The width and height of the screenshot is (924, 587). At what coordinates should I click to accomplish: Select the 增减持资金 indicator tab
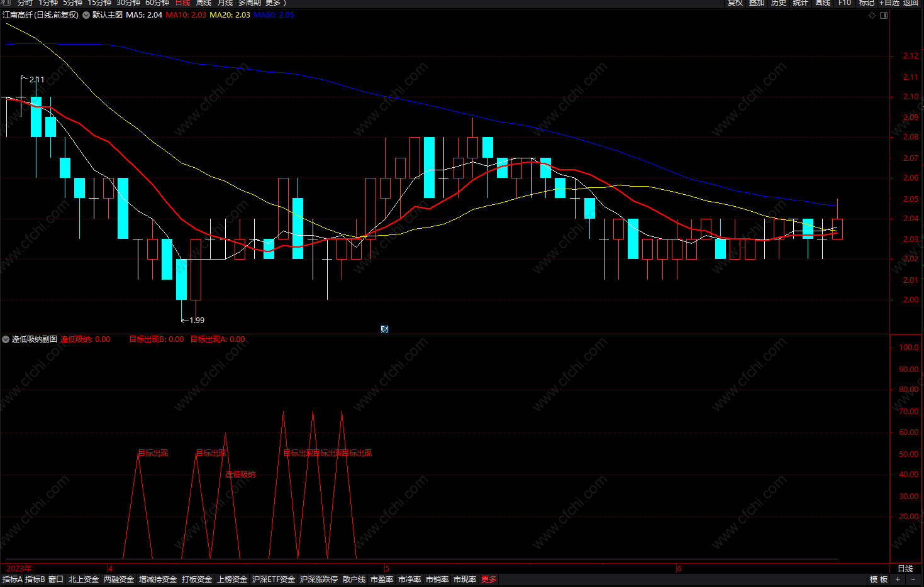[x=158, y=579]
